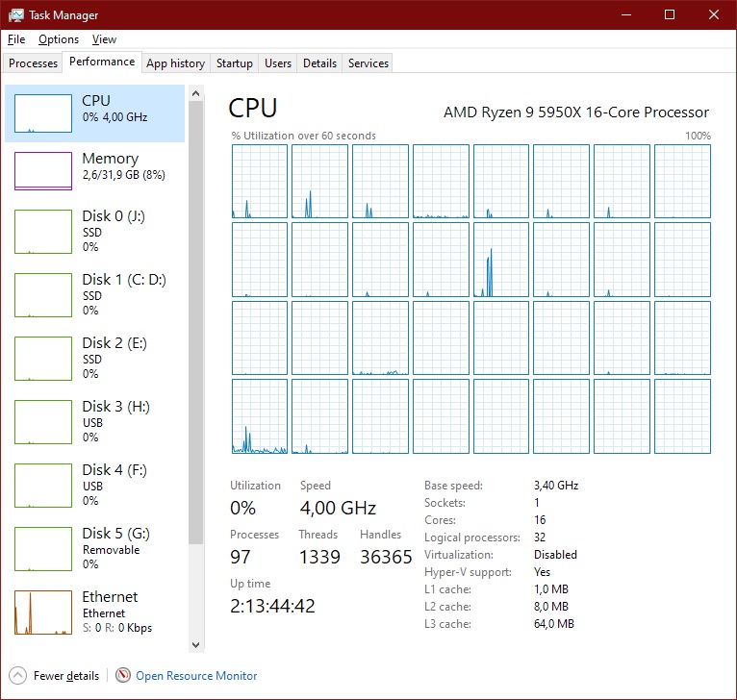Click the sidebar vertical scrollbar thumb
This screenshot has width=737, height=700.
[x=196, y=322]
